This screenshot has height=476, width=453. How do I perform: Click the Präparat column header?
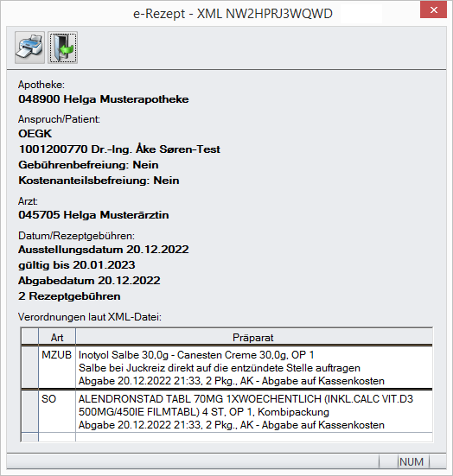pyautogui.click(x=253, y=337)
